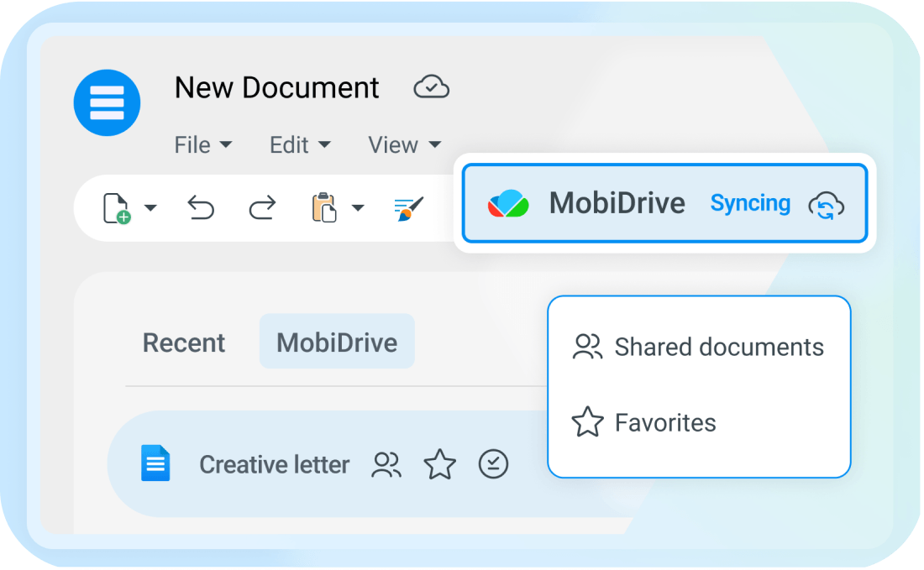The width and height of the screenshot is (924, 570).
Task: Redo the last action
Action: point(262,208)
